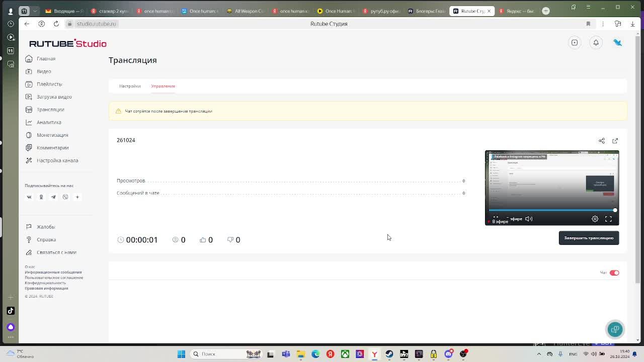Toggle the Чат switch off

tap(614, 273)
